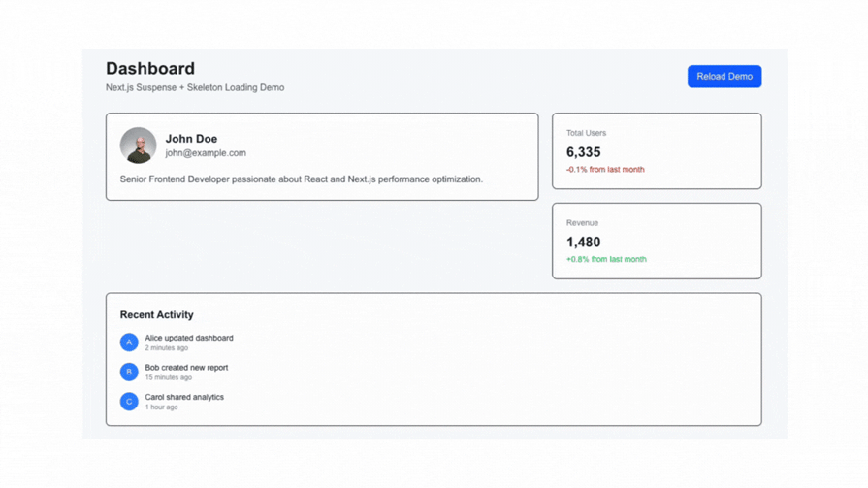The height and width of the screenshot is (488, 868).
Task: Open the 'Bob created new report' entry
Action: coord(186,368)
